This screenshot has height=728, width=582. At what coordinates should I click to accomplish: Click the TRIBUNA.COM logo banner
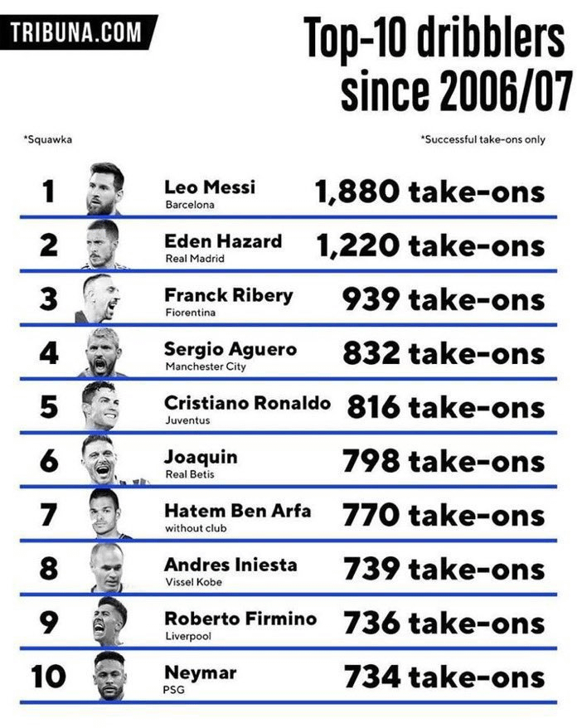[78, 32]
